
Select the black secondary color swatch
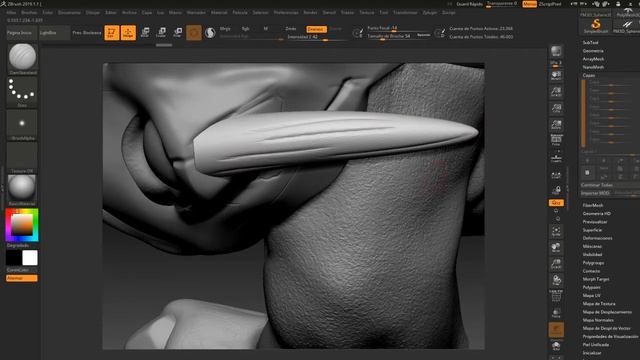tap(14, 258)
